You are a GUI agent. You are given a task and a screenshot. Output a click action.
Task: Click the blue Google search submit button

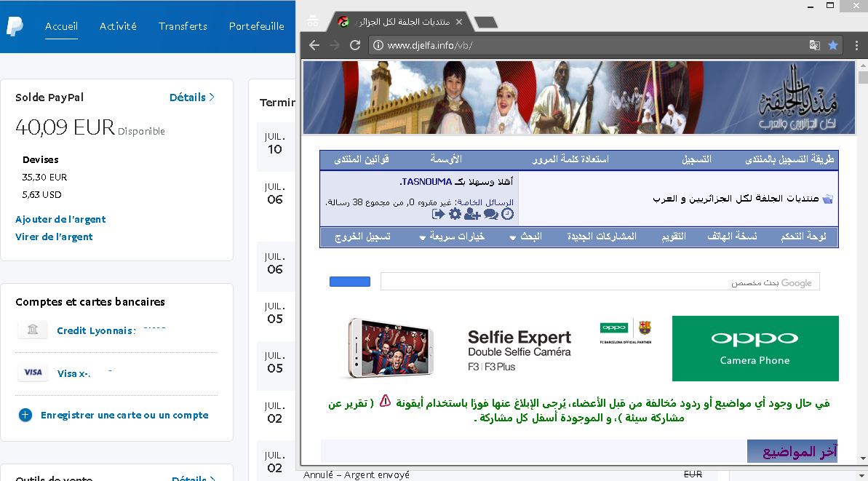[x=350, y=282]
